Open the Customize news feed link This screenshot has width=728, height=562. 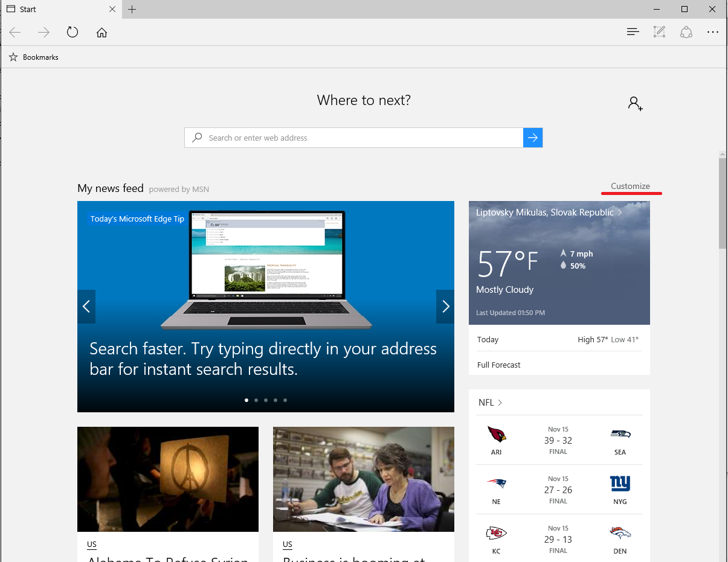tap(630, 186)
